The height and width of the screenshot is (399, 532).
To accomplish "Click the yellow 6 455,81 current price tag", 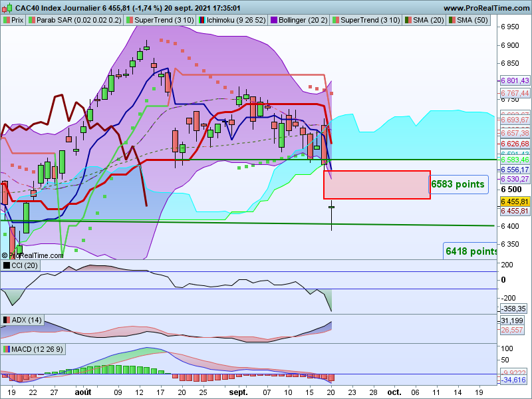I will tap(515, 201).
